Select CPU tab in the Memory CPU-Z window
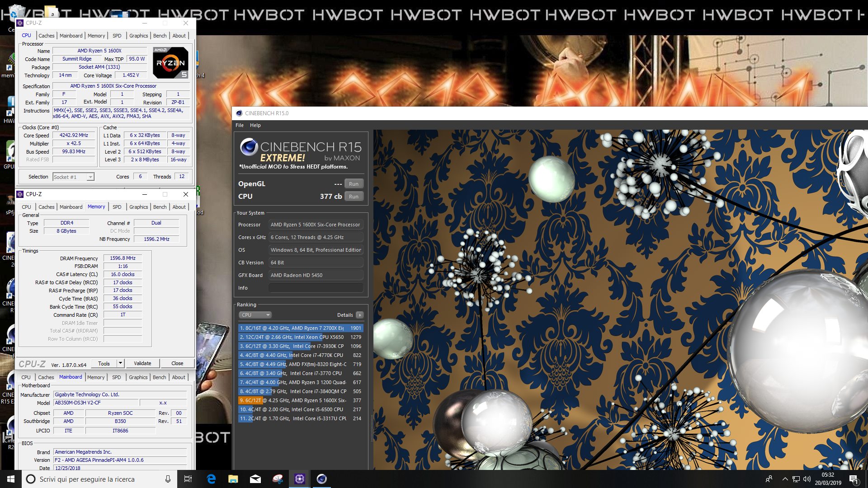This screenshot has width=868, height=488. [x=27, y=207]
